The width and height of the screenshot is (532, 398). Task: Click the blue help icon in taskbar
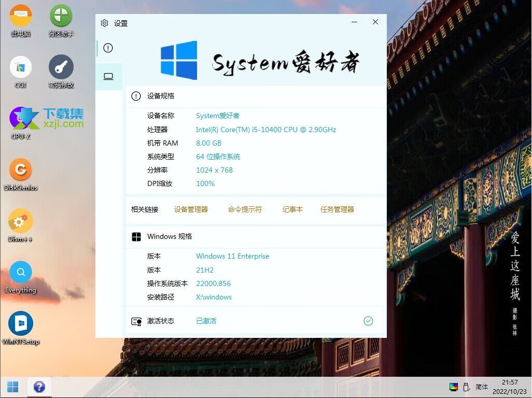click(39, 387)
